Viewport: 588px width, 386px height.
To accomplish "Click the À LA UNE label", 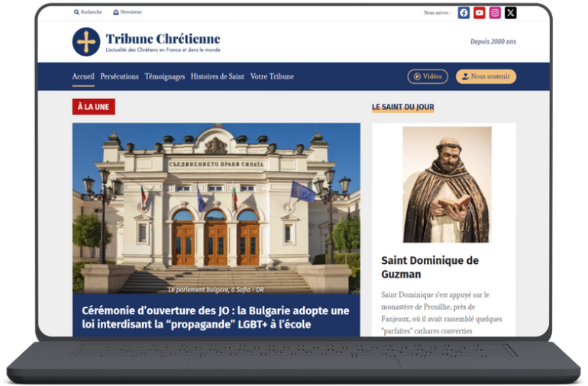I will tap(94, 107).
